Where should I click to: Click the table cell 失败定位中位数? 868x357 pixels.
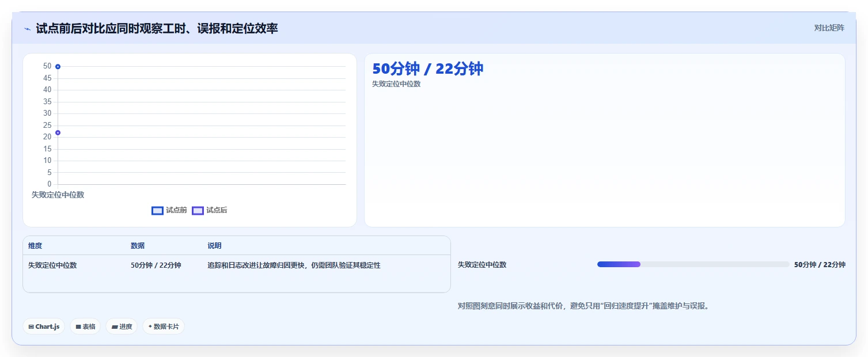(52, 265)
